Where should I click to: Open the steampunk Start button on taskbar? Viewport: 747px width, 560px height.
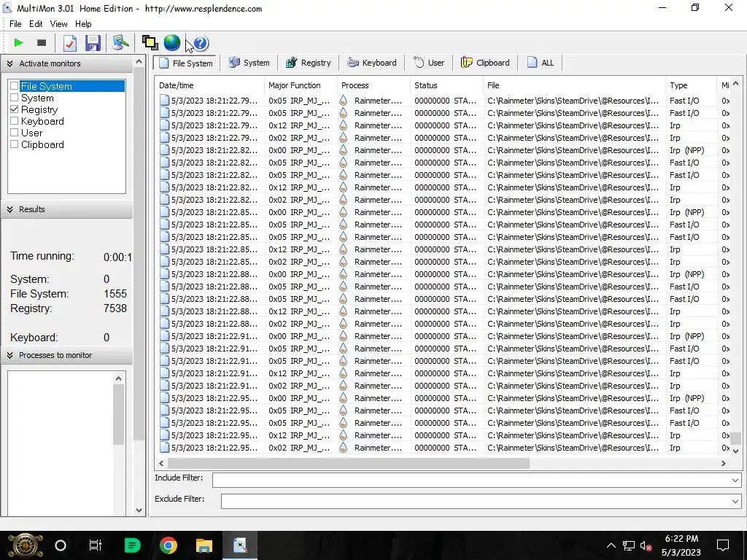pyautogui.click(x=26, y=545)
